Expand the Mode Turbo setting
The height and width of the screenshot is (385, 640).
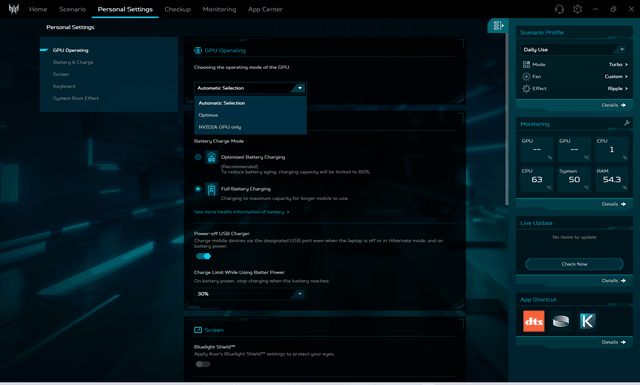(618, 65)
